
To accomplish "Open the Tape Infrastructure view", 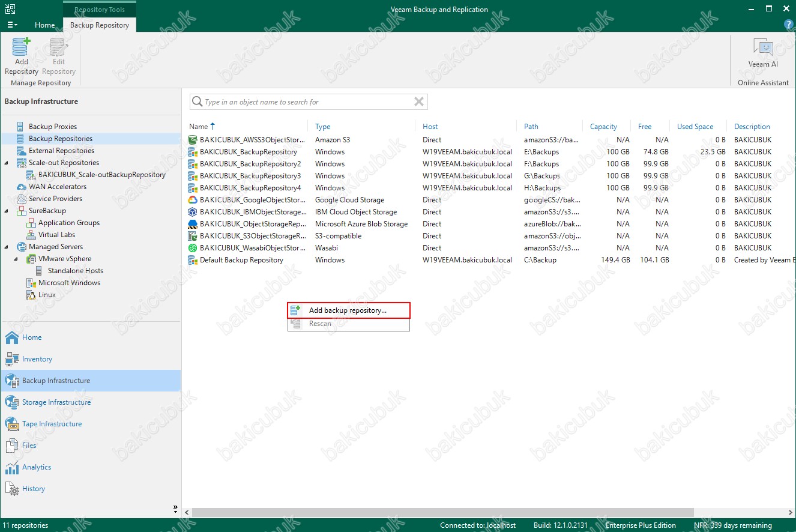I will [90, 424].
